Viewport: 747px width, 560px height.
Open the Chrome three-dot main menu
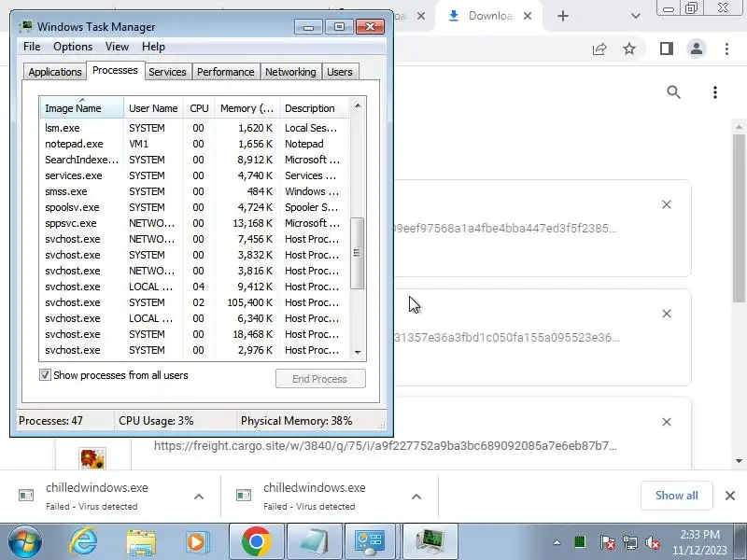pos(726,49)
